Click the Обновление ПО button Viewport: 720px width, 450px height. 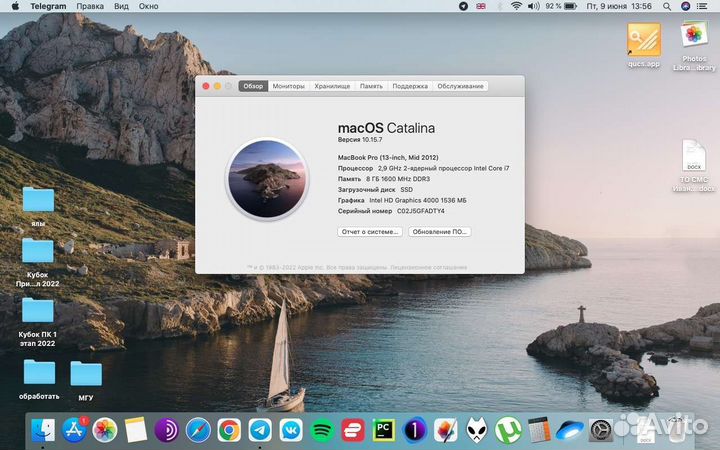point(439,232)
